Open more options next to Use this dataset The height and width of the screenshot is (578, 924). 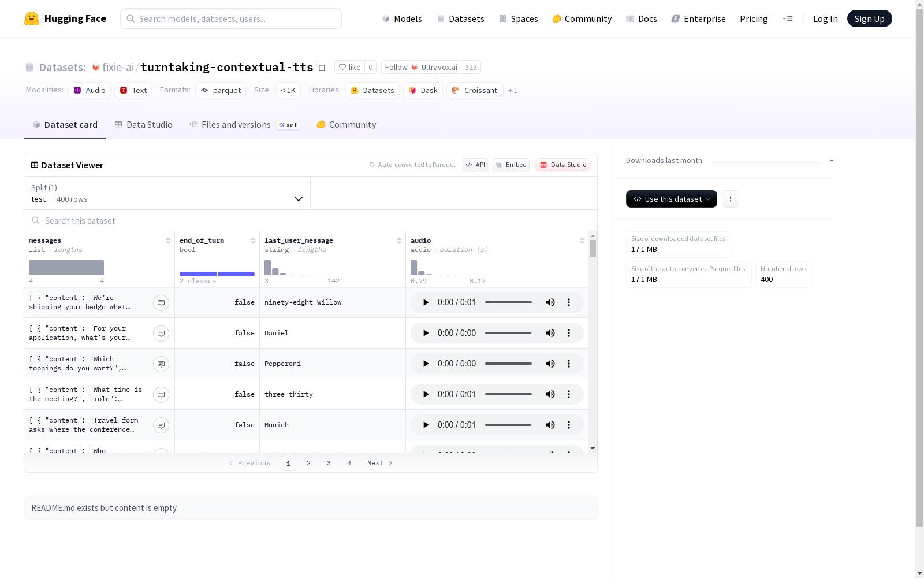[731, 199]
